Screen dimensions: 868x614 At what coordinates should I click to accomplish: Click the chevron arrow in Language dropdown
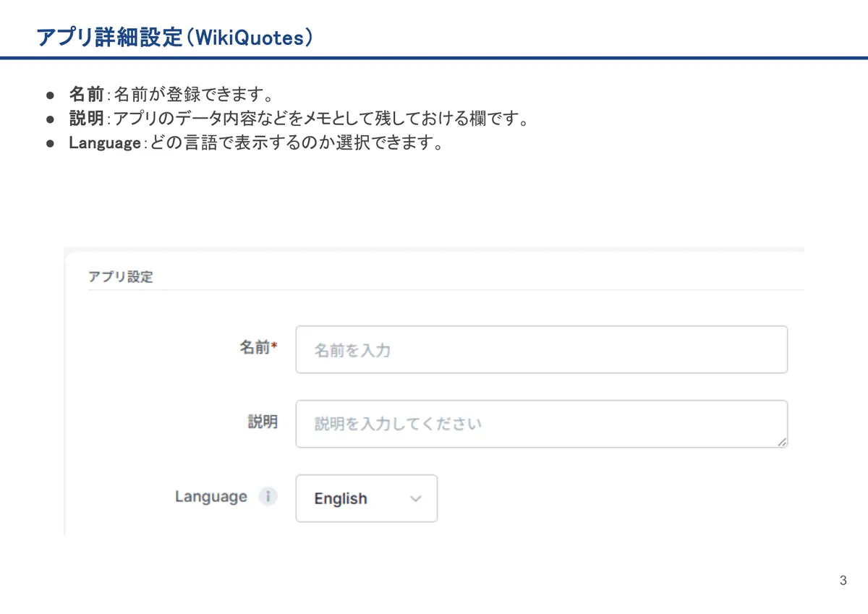pos(415,499)
